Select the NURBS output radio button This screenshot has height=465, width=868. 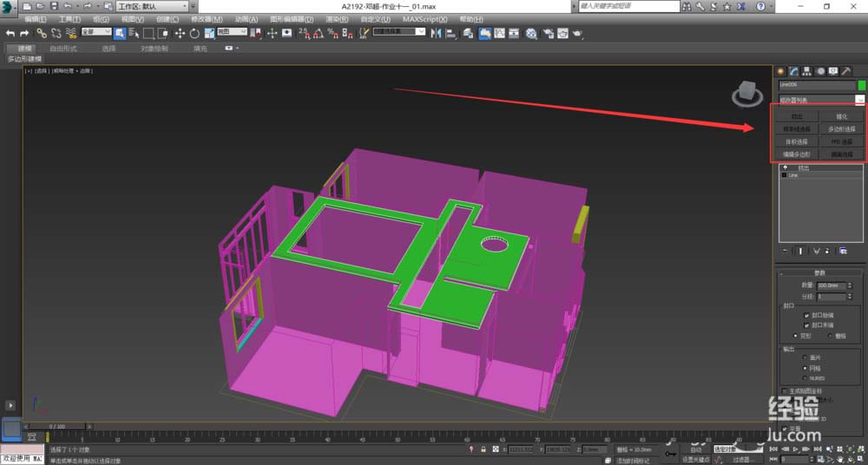click(805, 378)
